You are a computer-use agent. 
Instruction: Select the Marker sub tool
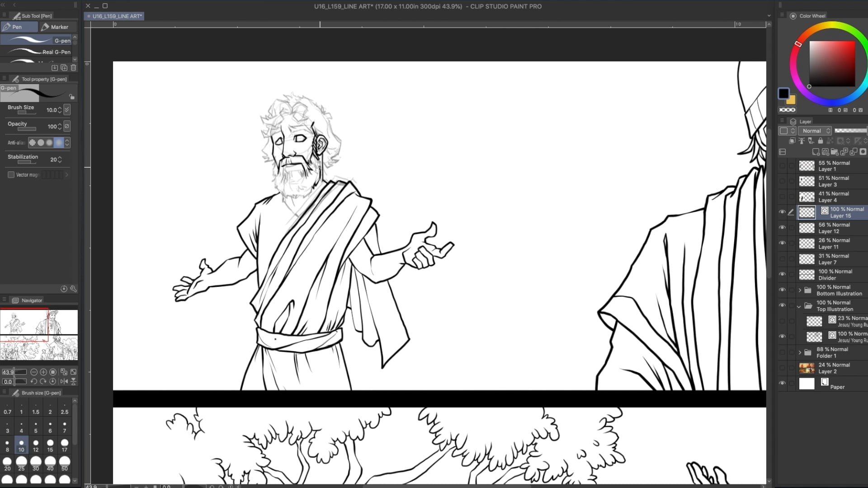pos(57,27)
